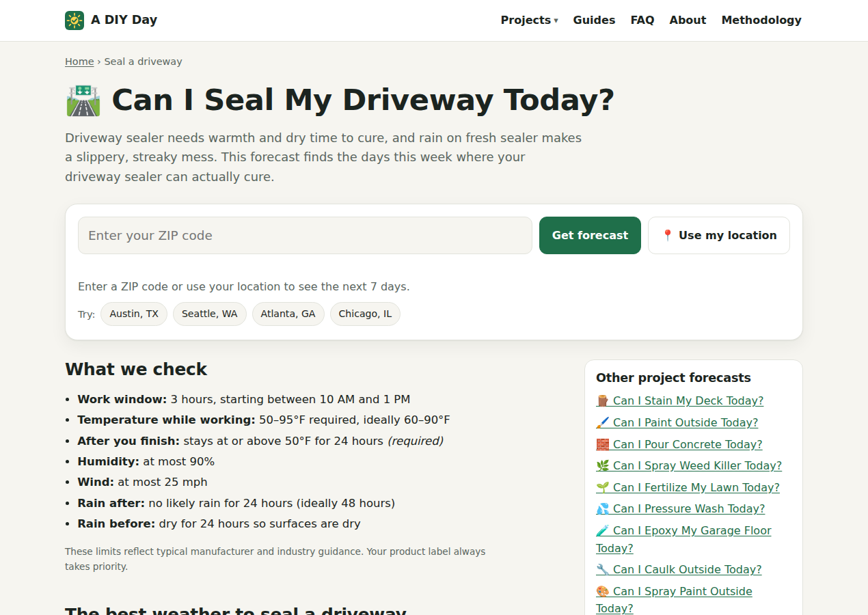Click the Work window bullet text
868x615 pixels.
pyautogui.click(x=244, y=400)
